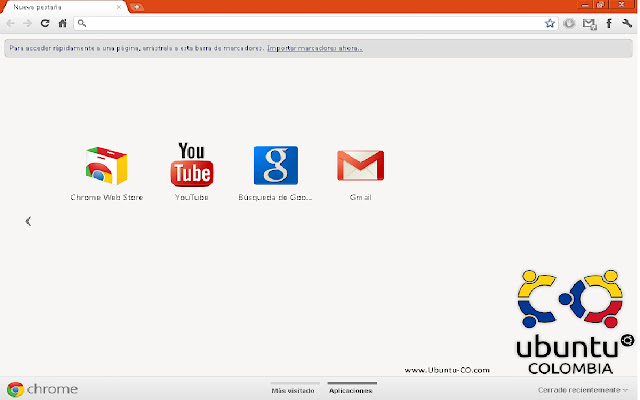Launch the Gmail app
This screenshot has height=400, width=640.
(360, 175)
